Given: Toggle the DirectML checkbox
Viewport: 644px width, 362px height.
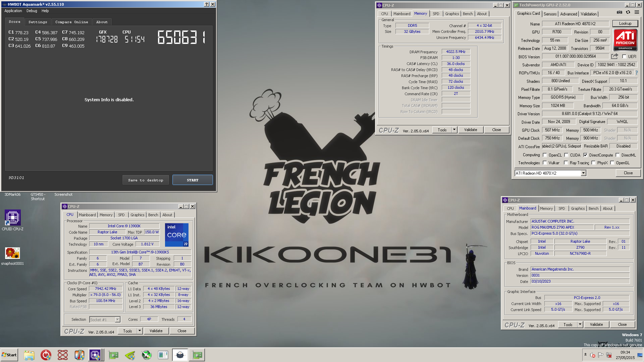Looking at the screenshot, I should coord(618,155).
